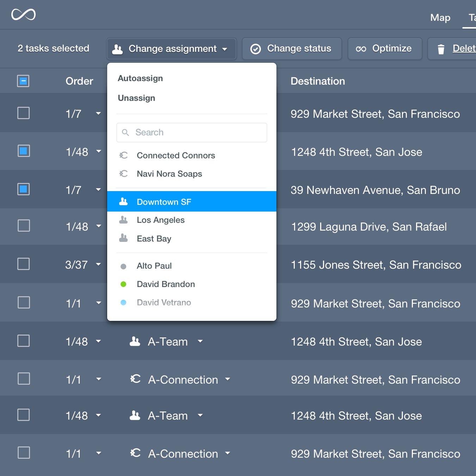Expand the 3/37 order dropdown arrow

click(x=98, y=264)
